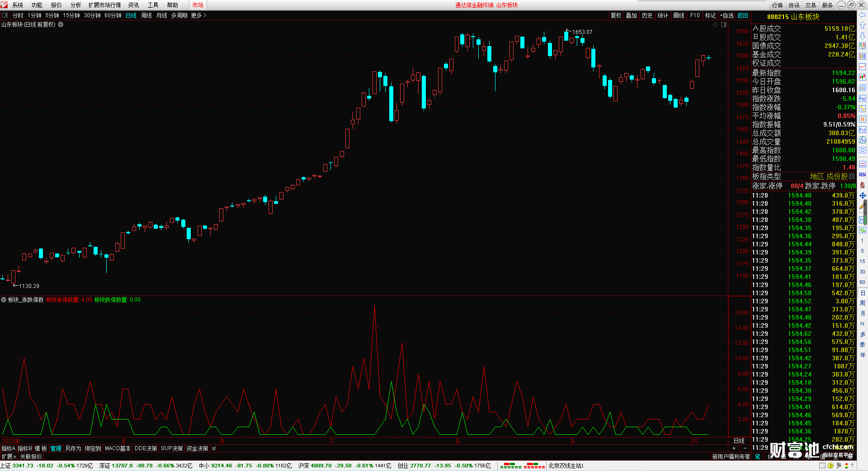Click the small panel icon left of 分时
868x471 pixels.
[5, 15]
